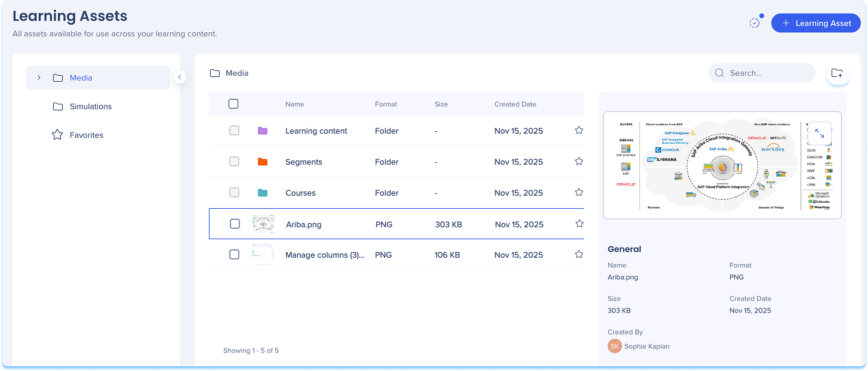
Task: Tick the Ariba.png row checkbox
Action: pos(235,224)
